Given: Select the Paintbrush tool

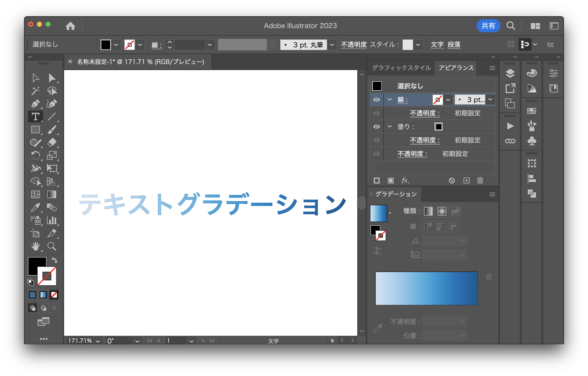Looking at the screenshot, I should point(52,130).
